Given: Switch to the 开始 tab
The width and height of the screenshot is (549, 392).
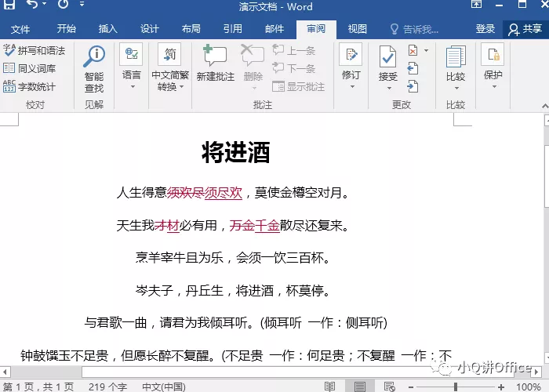Looking at the screenshot, I should click(x=66, y=29).
